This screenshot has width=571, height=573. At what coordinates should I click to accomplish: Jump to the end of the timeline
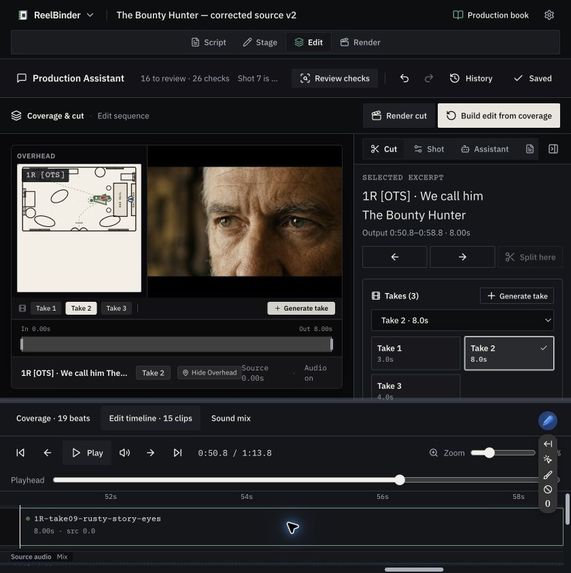click(x=178, y=453)
